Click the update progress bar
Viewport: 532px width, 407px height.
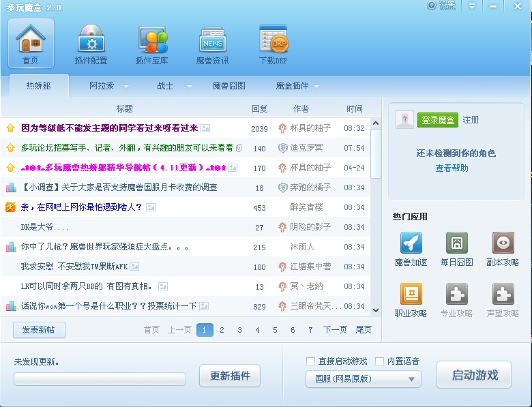click(100, 379)
